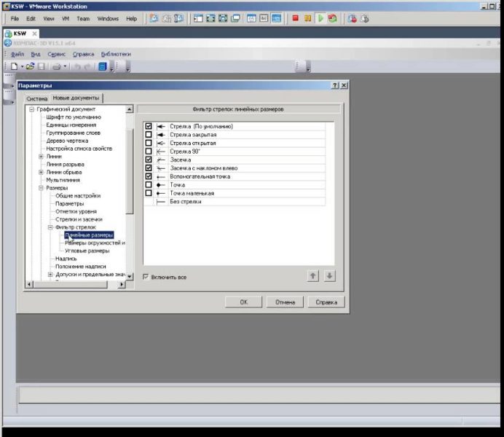Click the OK button
The image size is (504, 437).
244,302
